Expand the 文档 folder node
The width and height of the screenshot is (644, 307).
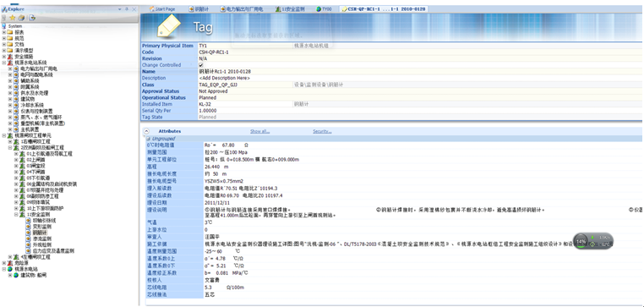[x=4, y=44]
